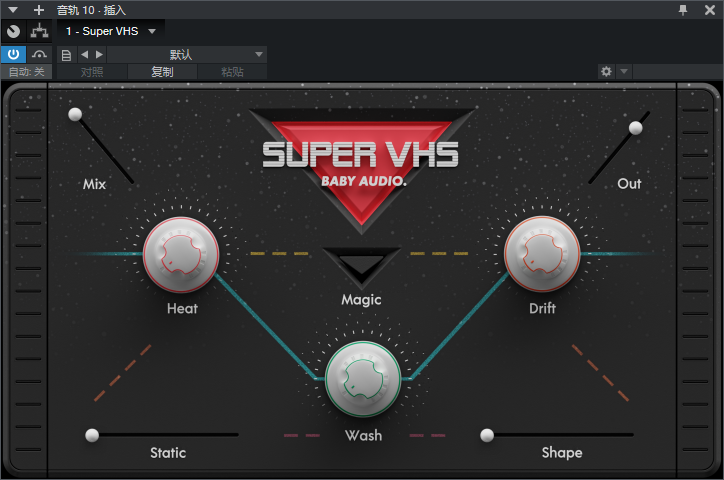Click the 粘贴 paste button
Screen dimensions: 724x480
[x=232, y=72]
